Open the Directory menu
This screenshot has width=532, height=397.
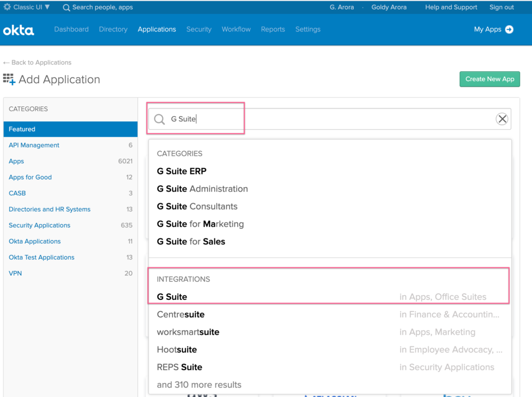coord(113,29)
